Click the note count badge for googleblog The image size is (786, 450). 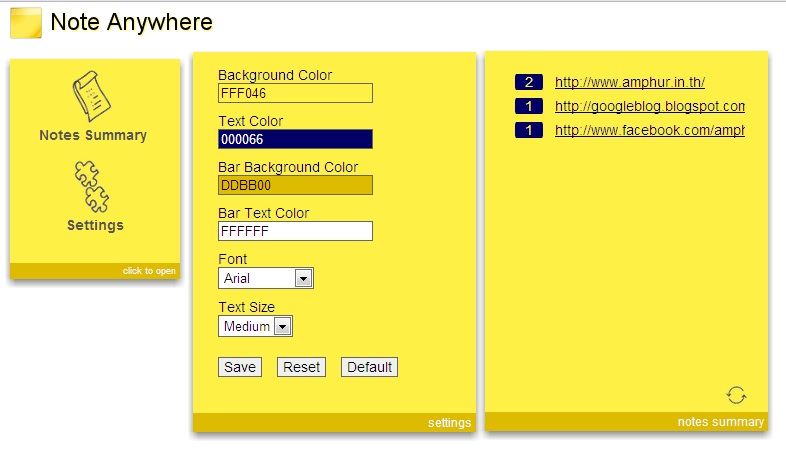(x=528, y=106)
